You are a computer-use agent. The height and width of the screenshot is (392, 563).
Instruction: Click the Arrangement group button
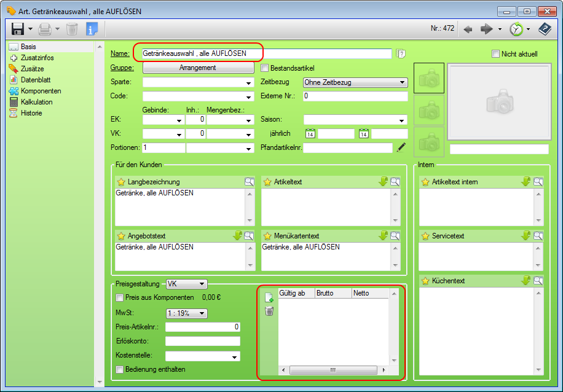198,68
